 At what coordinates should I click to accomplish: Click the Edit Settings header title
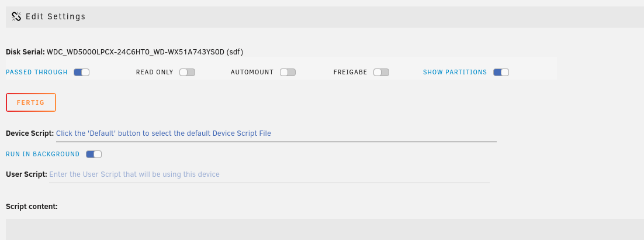point(56,16)
